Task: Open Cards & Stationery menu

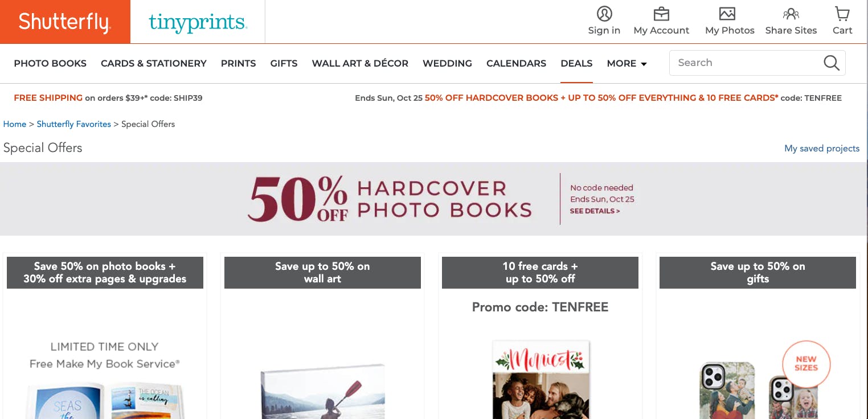Action: [154, 63]
